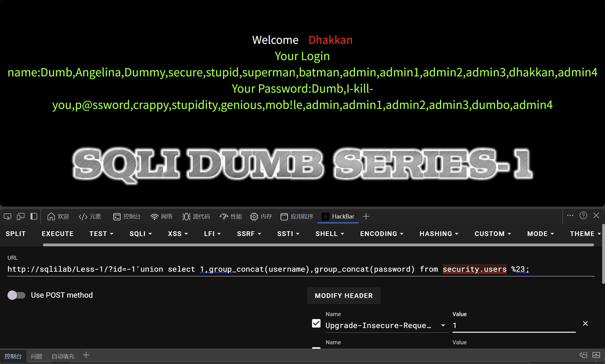Screen dimensions: 605x364
Task: Activate the inspect element picker icon
Action: 8,216
